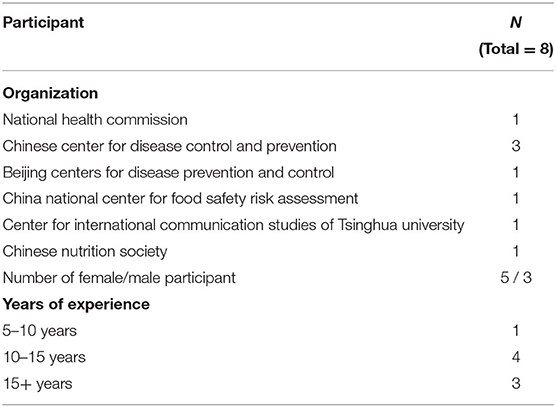
Task: Click the 5 / 3 gender count value
Action: [x=516, y=278]
